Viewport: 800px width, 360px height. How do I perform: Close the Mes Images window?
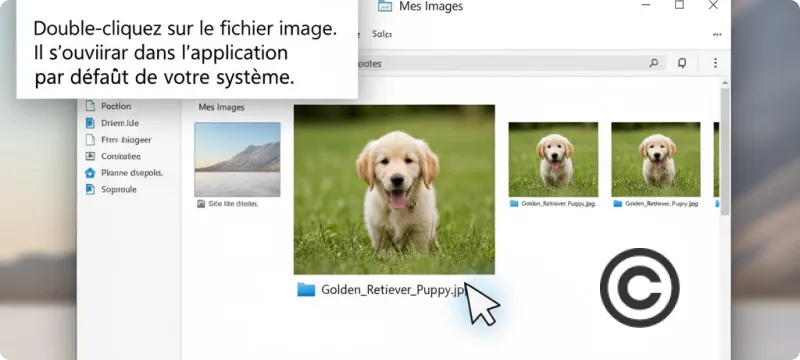pyautogui.click(x=713, y=5)
